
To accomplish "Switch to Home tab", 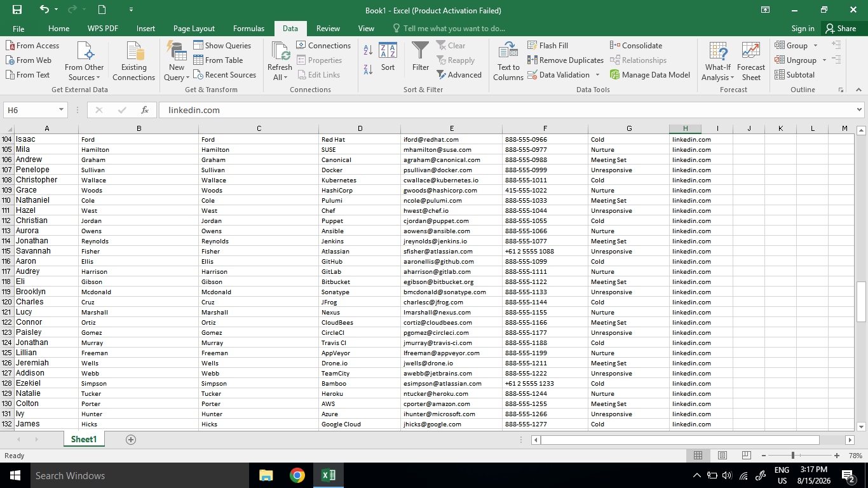I will (x=59, y=29).
